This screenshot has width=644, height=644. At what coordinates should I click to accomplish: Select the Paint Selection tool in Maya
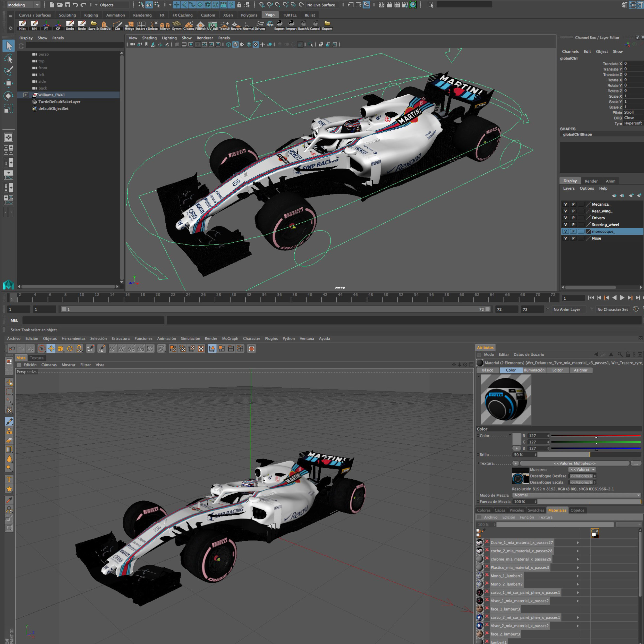pos(9,71)
